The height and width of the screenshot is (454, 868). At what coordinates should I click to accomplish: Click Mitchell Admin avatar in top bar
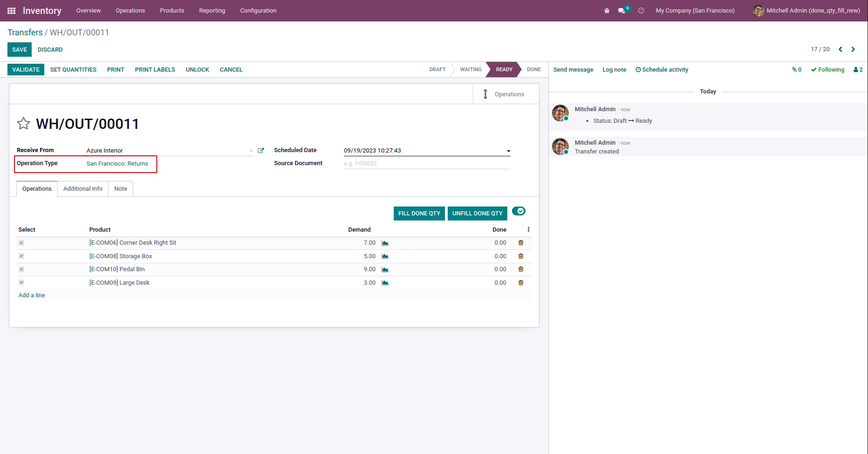tap(758, 11)
